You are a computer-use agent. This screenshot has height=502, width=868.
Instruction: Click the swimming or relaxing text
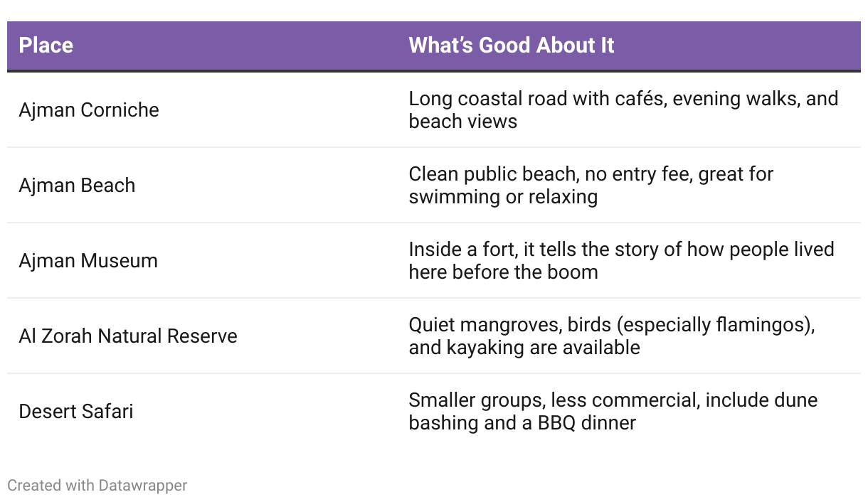point(503,197)
